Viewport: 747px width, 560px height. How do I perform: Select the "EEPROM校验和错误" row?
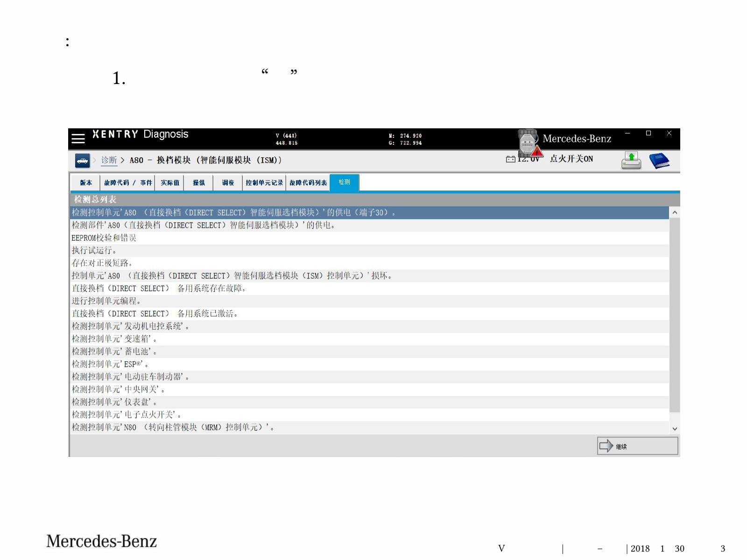tap(369, 238)
